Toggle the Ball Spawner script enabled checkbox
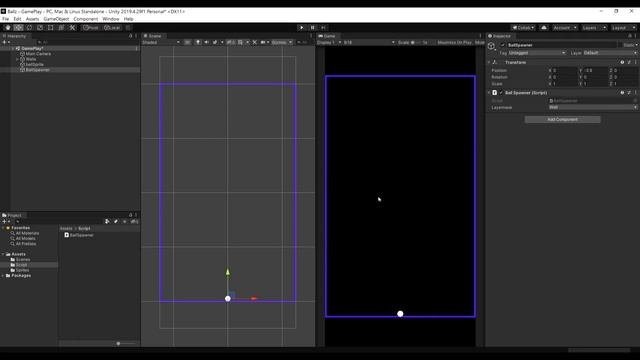Screen dimensions: 640x360 501,93
